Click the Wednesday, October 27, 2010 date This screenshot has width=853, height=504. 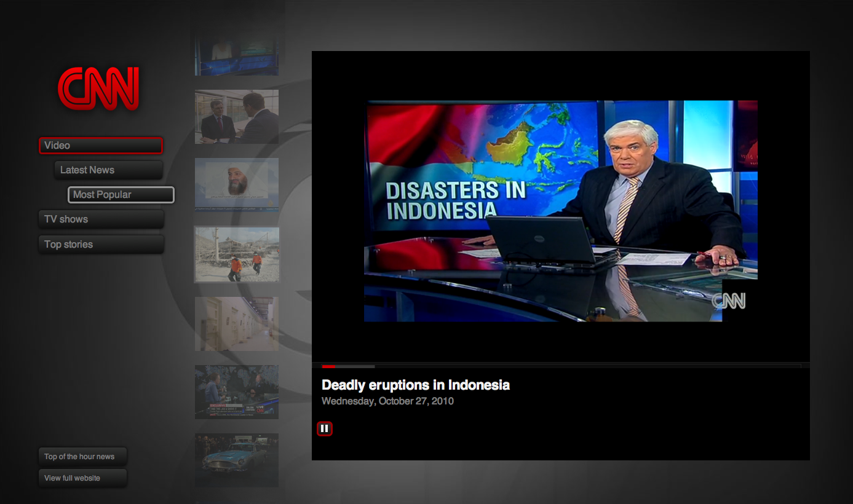(x=387, y=401)
